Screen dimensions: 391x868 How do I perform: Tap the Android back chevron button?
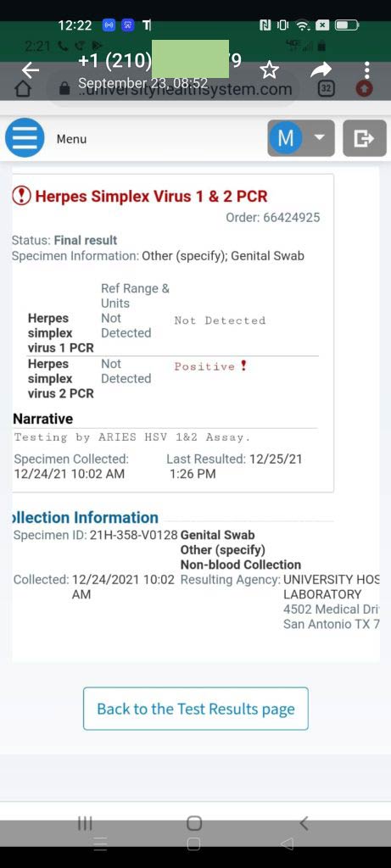pos(304,823)
